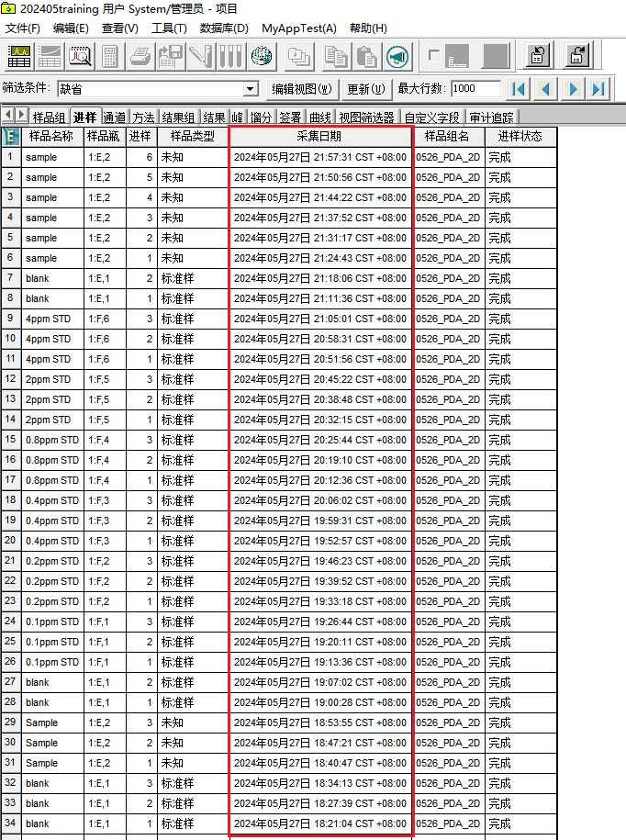Click the grayed chart table toolbar icon
Image resolution: width=626 pixels, height=840 pixels.
[x=50, y=56]
